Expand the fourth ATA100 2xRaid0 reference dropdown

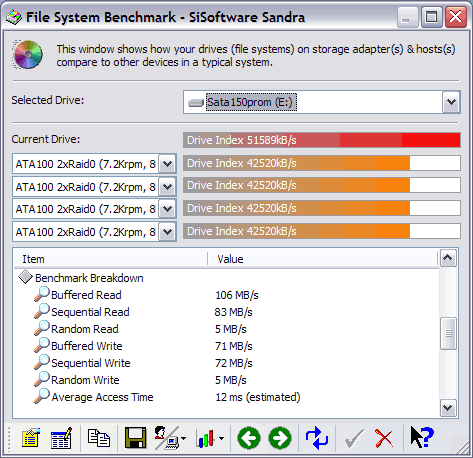(167, 232)
